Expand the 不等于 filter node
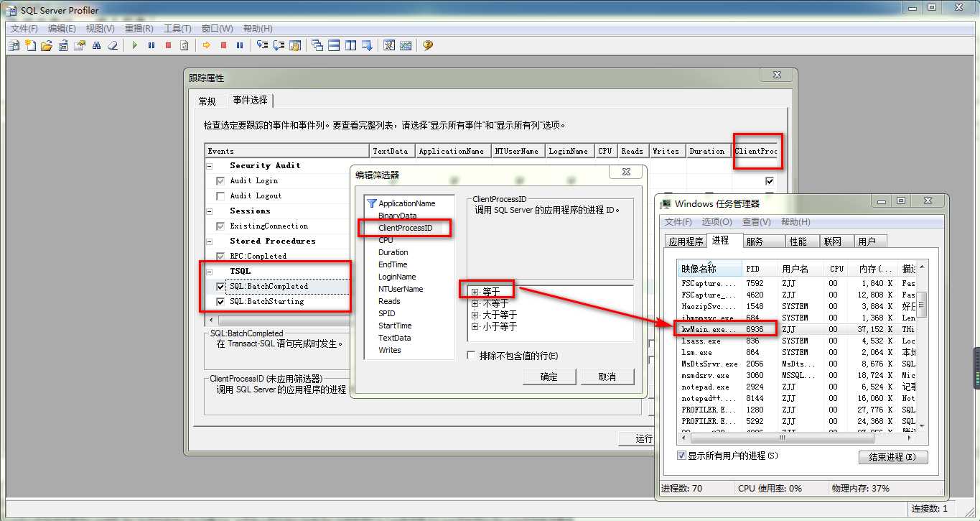980x521 pixels. (475, 303)
